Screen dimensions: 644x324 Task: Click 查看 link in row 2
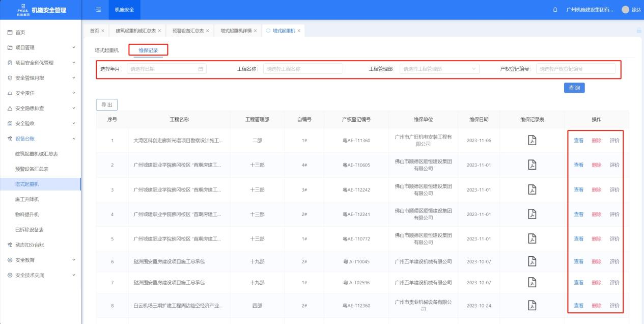coord(579,165)
